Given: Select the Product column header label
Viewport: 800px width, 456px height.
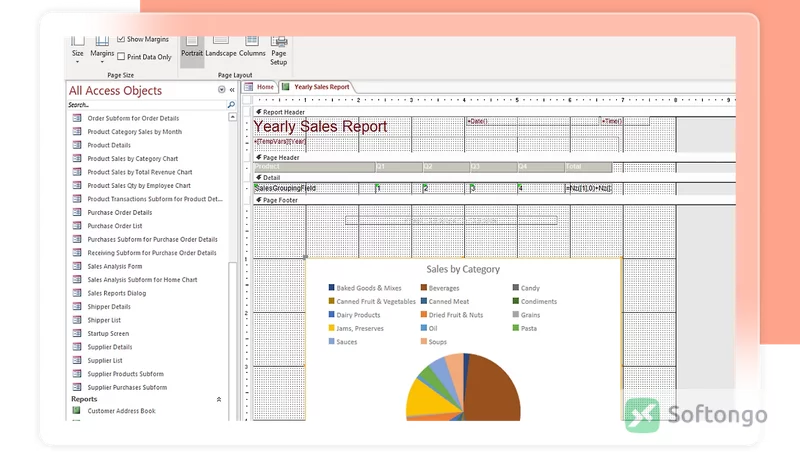Looking at the screenshot, I should pos(314,167).
